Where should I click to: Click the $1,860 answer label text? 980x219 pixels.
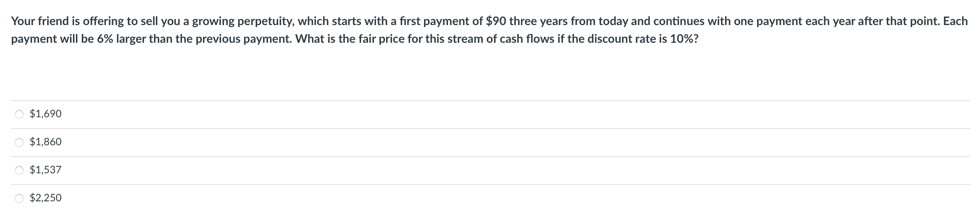point(46,142)
